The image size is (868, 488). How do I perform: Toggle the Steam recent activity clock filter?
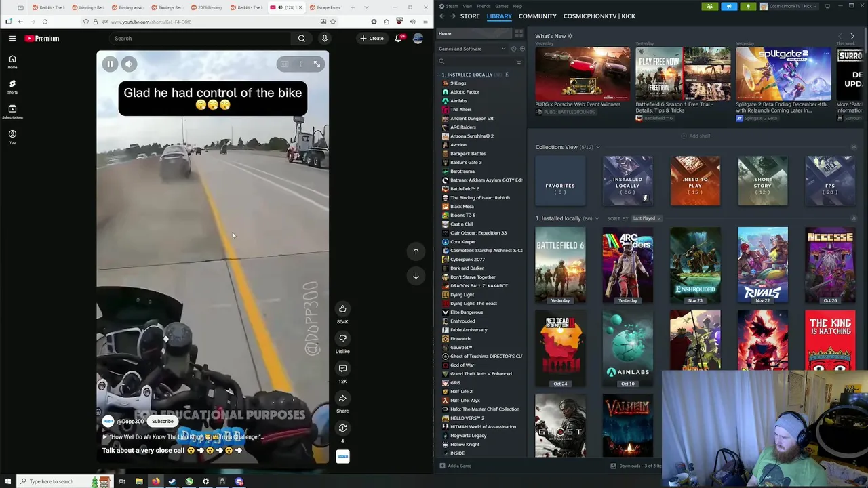point(513,49)
